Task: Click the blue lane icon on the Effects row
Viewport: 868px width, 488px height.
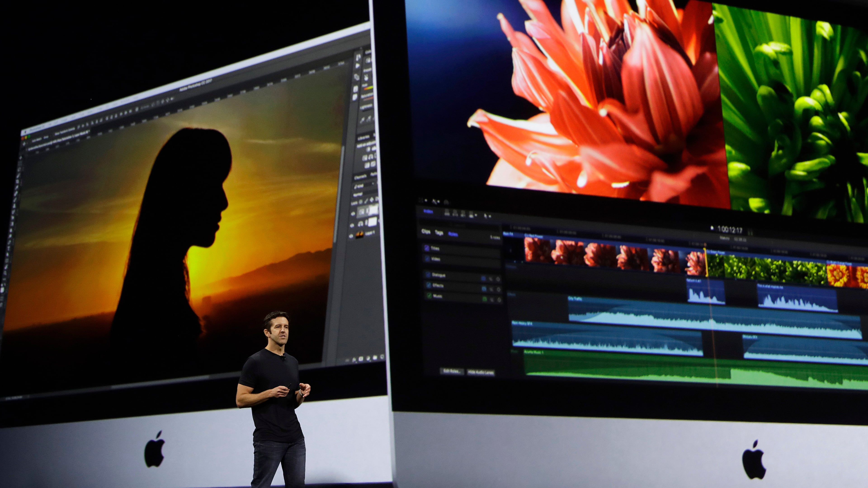Action: (x=484, y=289)
